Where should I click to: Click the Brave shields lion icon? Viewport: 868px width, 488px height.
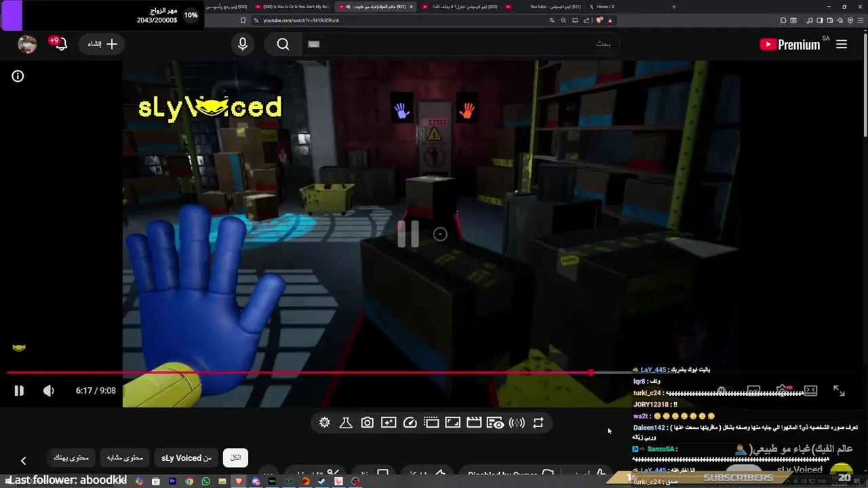[x=599, y=20]
